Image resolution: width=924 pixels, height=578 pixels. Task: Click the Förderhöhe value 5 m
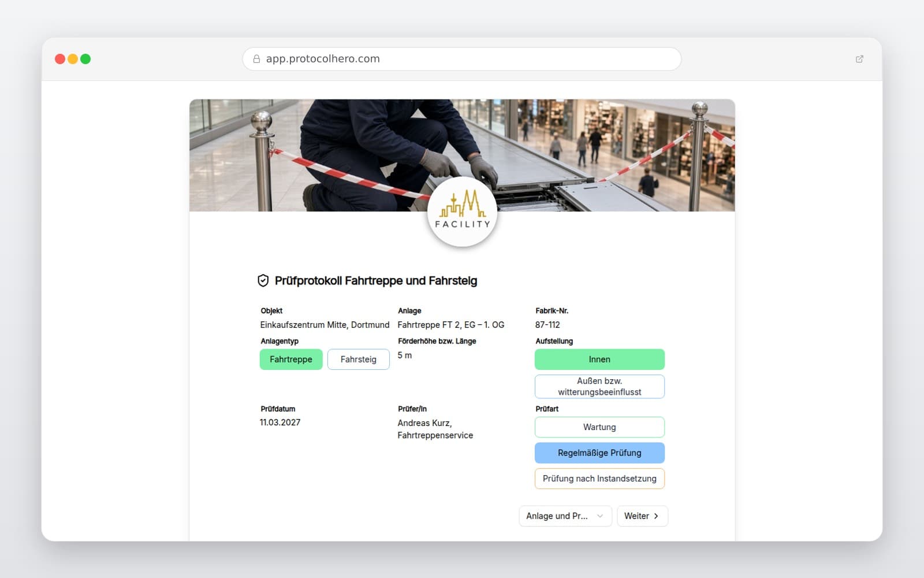(x=405, y=355)
